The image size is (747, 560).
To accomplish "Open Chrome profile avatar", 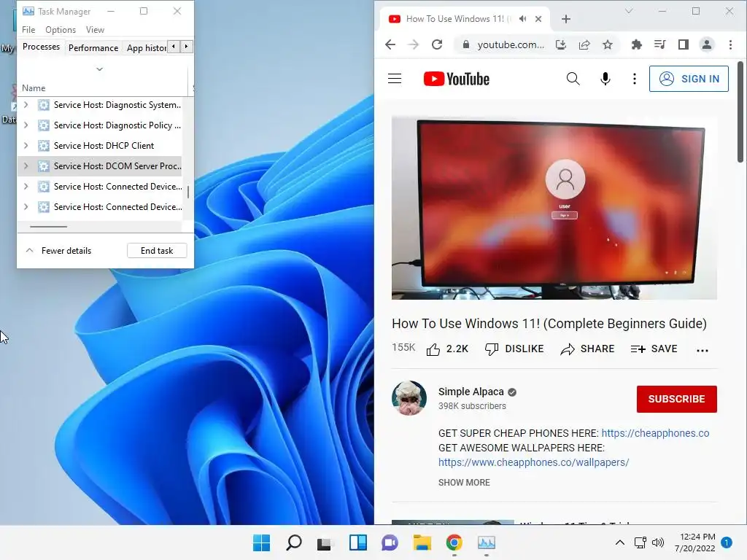I will coord(706,44).
